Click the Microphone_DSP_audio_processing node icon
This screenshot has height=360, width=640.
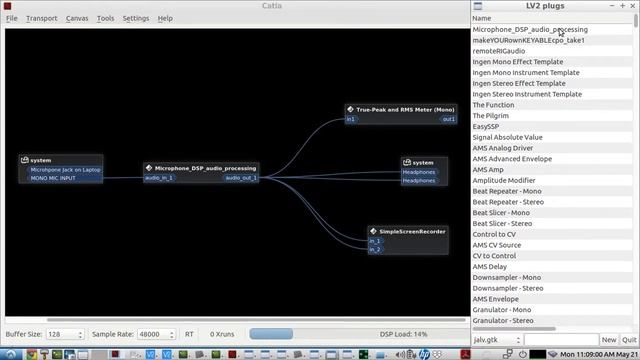pos(149,168)
